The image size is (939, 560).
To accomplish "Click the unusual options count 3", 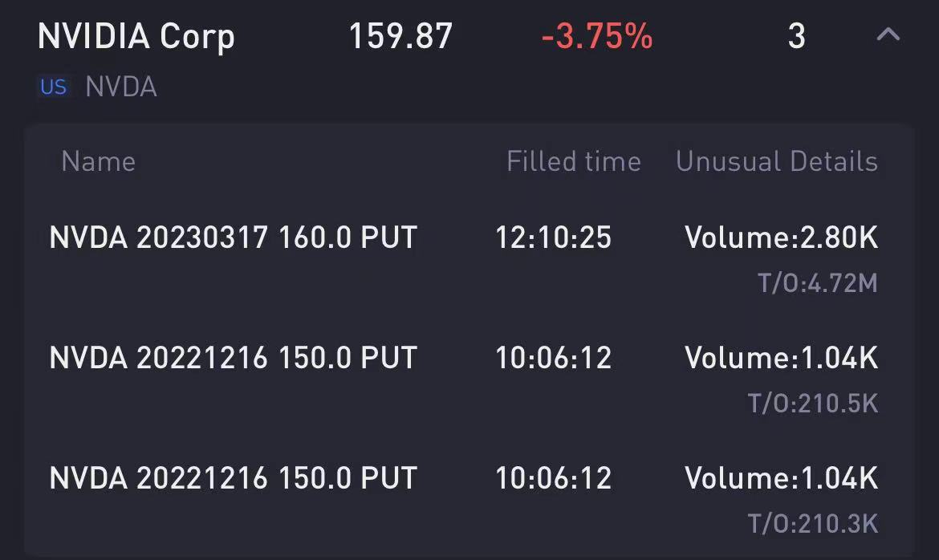I will pyautogui.click(x=796, y=37).
